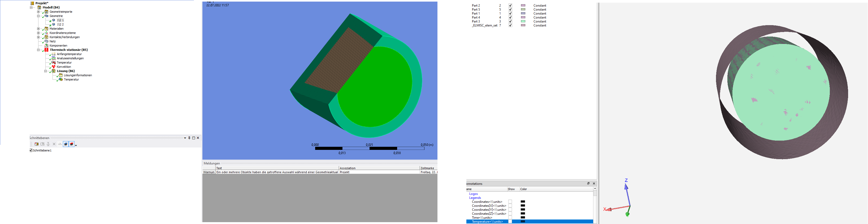The height and width of the screenshot is (224, 868).
Task: Click the Koordinatensysteme axes icon
Action: (x=46, y=33)
